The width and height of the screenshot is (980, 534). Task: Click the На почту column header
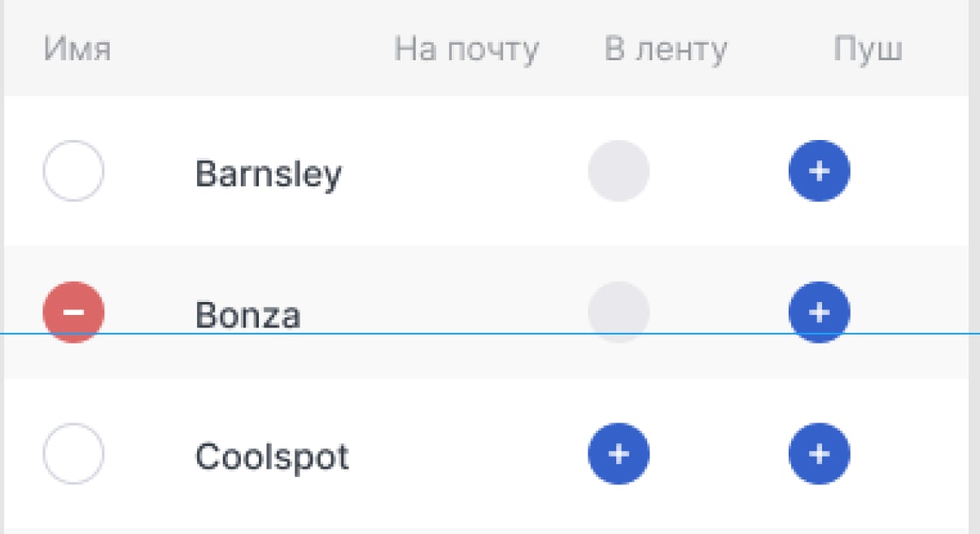pyautogui.click(x=466, y=50)
